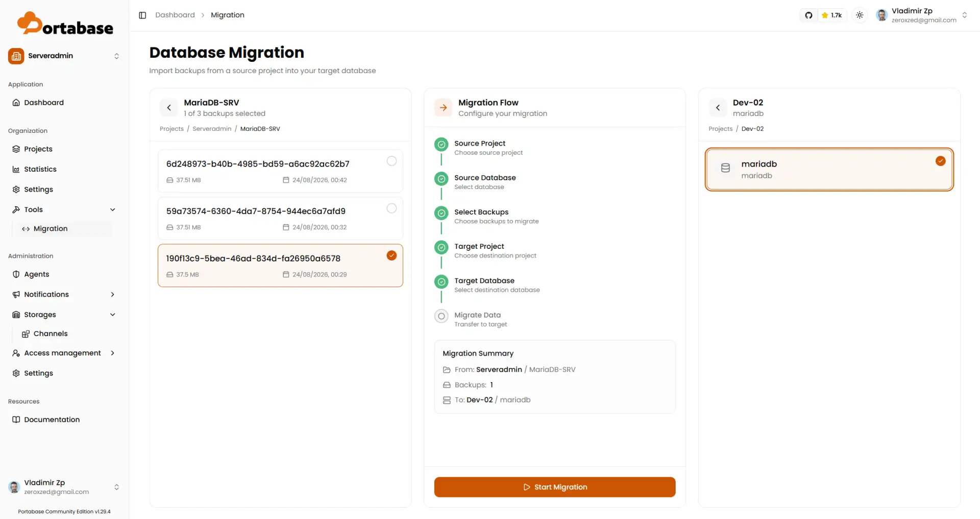The image size is (980, 519).
Task: Go back from Dev-02 panel
Action: (x=718, y=108)
